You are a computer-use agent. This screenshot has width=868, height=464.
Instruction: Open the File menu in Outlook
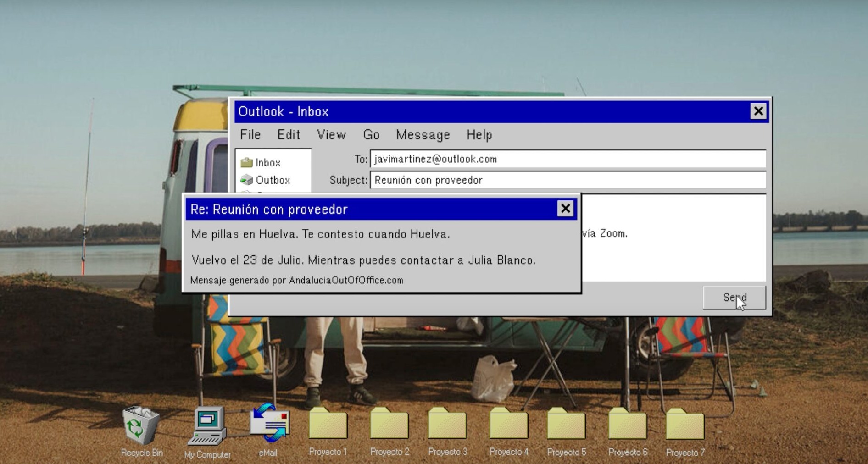(250, 135)
